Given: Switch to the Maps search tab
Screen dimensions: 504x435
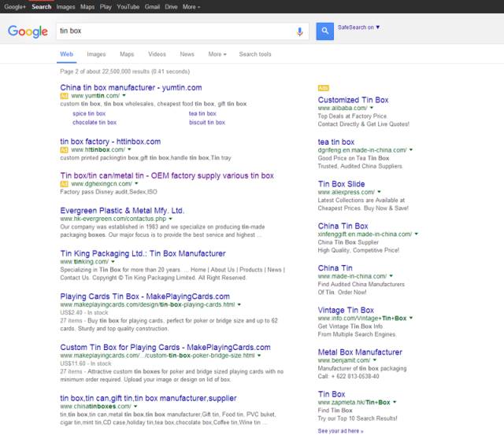Looking at the screenshot, I should (x=127, y=54).
